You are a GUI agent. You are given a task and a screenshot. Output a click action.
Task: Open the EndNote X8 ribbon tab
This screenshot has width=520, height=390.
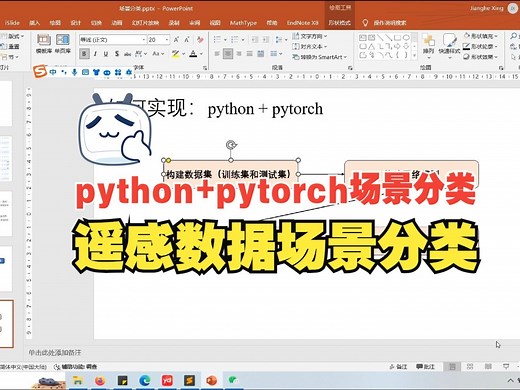click(303, 23)
